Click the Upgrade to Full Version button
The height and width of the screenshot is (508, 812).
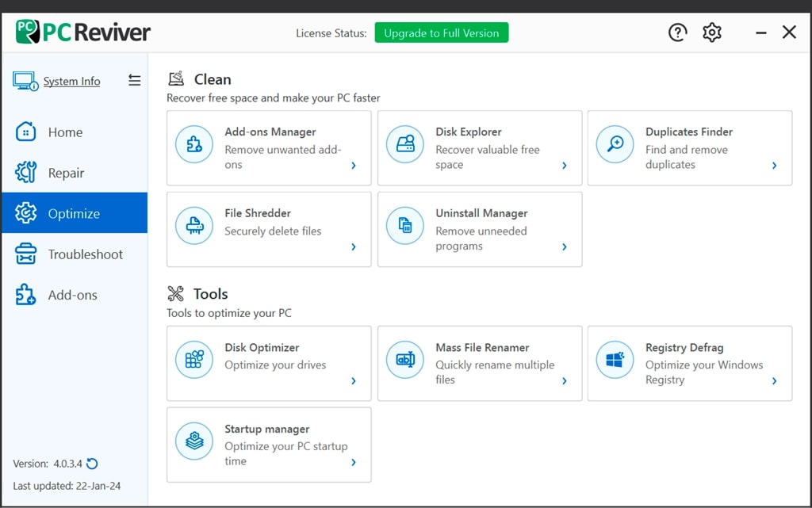coord(442,33)
